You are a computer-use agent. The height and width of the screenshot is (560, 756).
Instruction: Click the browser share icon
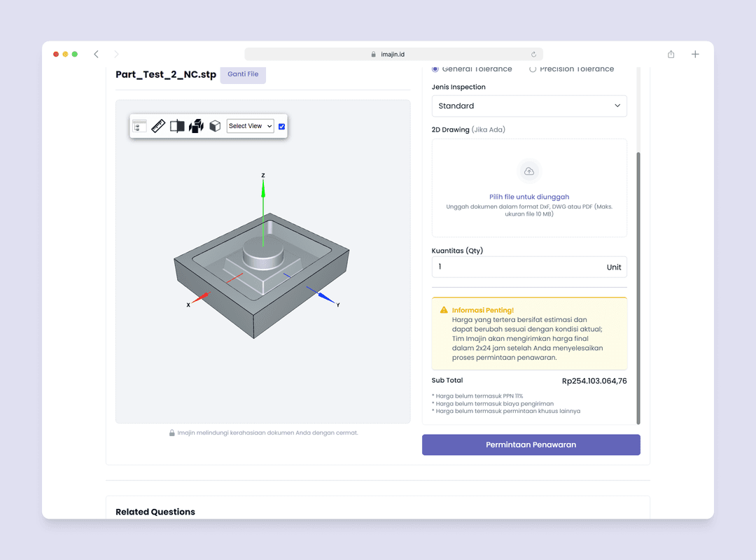pos(671,55)
